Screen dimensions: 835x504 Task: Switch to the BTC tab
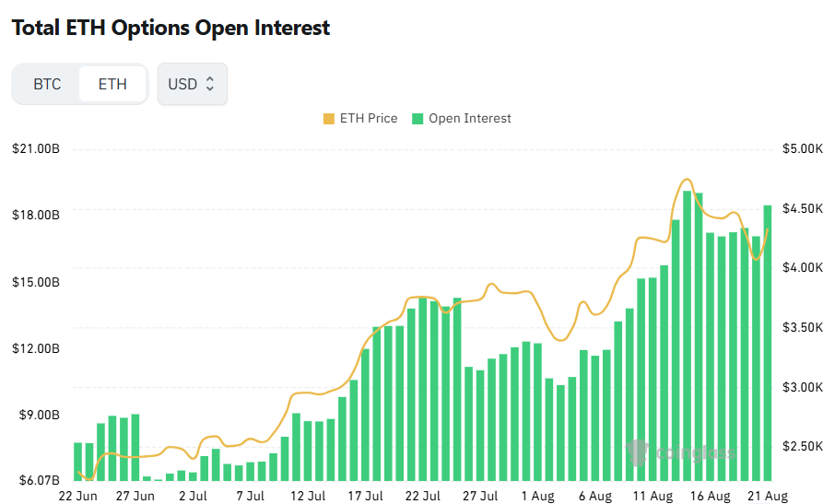[x=47, y=84]
